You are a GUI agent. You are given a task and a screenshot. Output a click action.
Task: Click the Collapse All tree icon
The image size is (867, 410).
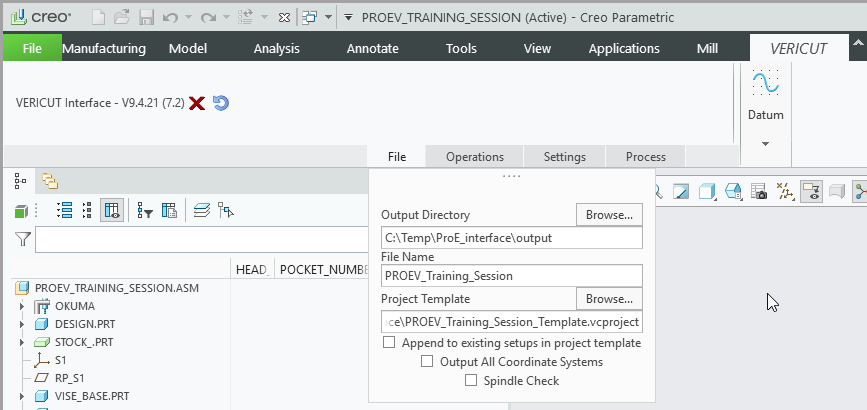86,210
